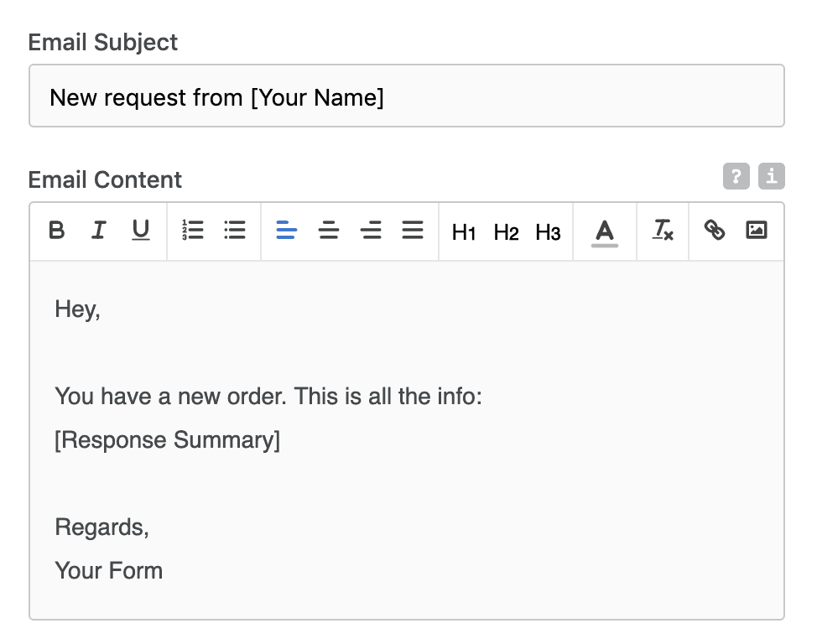Apply H2 heading style

506,232
